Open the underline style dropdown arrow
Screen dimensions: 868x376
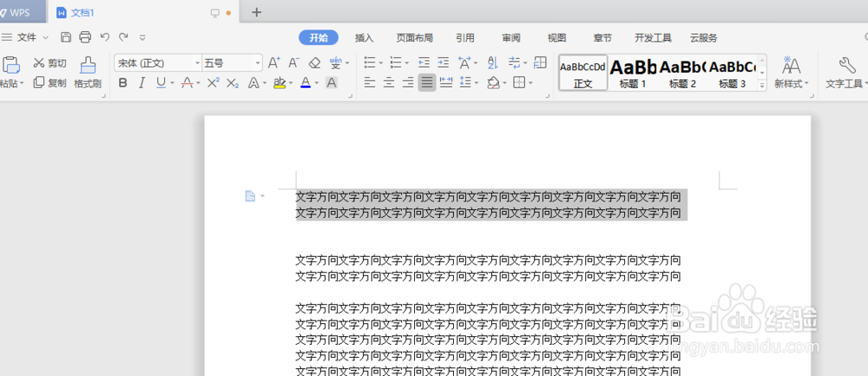point(172,83)
